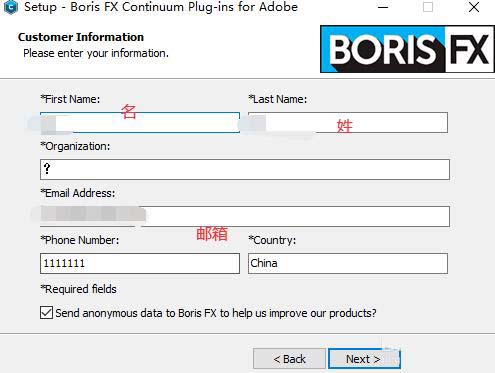The image size is (495, 373).
Task: Click the Phone Number field showing 1111111
Action: click(x=140, y=263)
